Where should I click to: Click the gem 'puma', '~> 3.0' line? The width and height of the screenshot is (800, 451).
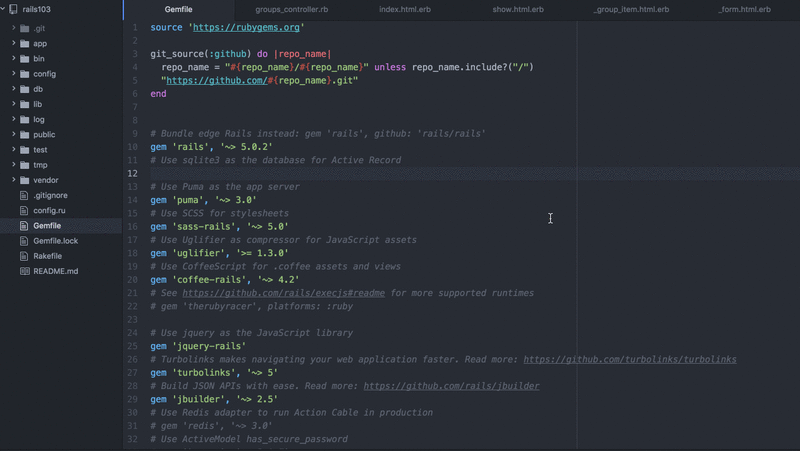coord(203,200)
